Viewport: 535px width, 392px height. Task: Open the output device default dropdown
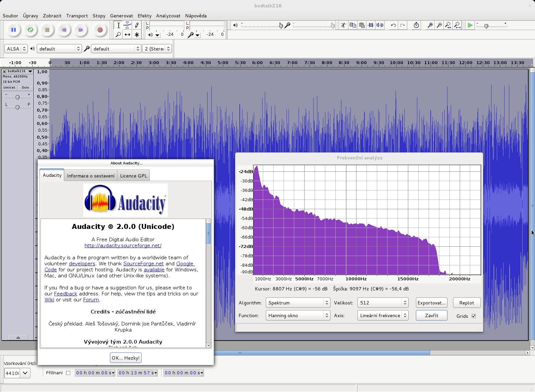point(59,49)
